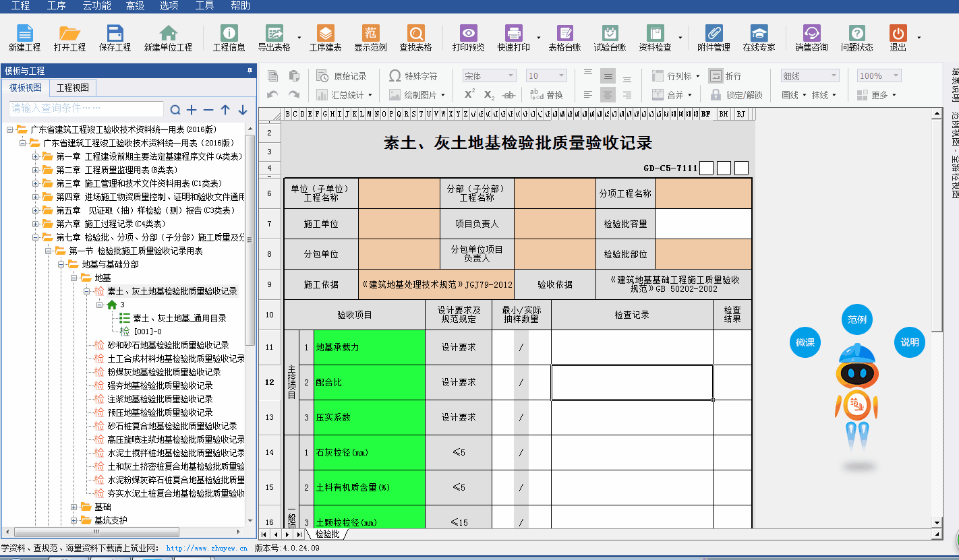959x560 pixels.
Task: Open the 附件管理 attachment manager
Action: tap(714, 34)
